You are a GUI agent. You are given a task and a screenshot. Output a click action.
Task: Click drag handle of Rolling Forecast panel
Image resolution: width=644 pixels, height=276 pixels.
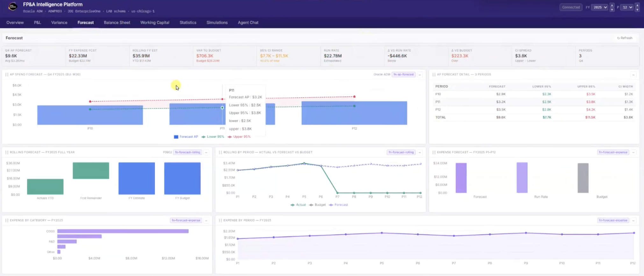[x=7, y=152]
